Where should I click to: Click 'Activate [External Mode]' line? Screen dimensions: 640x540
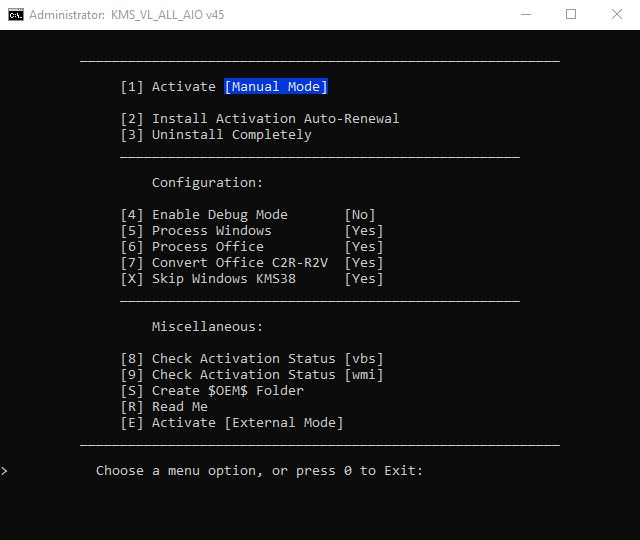click(x=232, y=422)
